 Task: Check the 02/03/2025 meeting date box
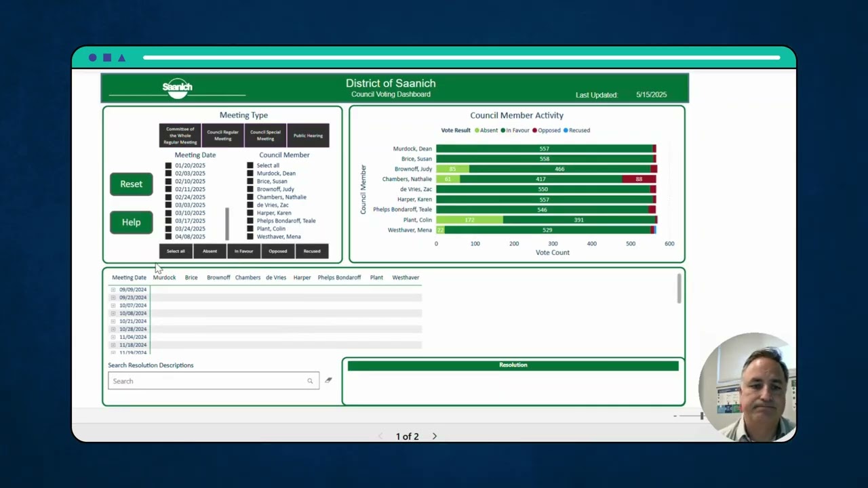click(168, 174)
